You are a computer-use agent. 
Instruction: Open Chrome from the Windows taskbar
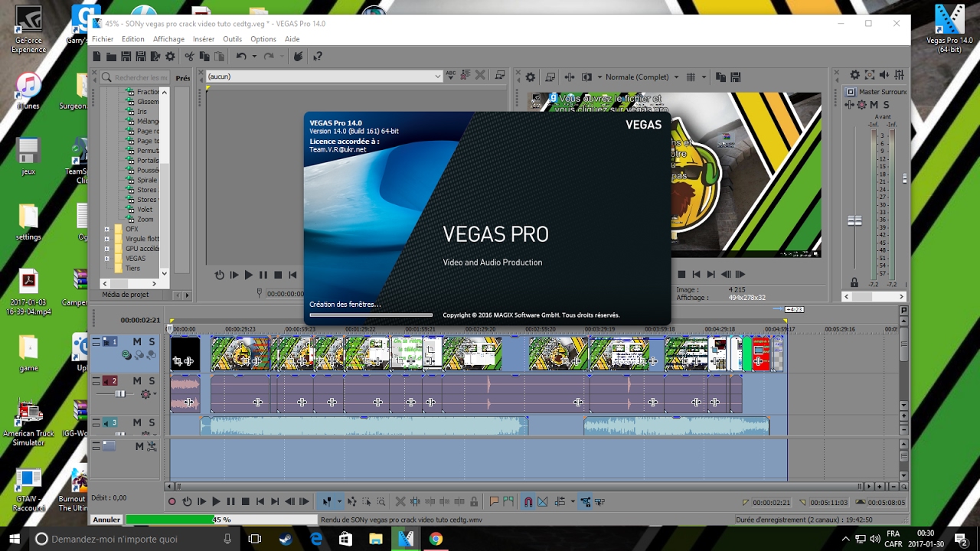tap(436, 539)
